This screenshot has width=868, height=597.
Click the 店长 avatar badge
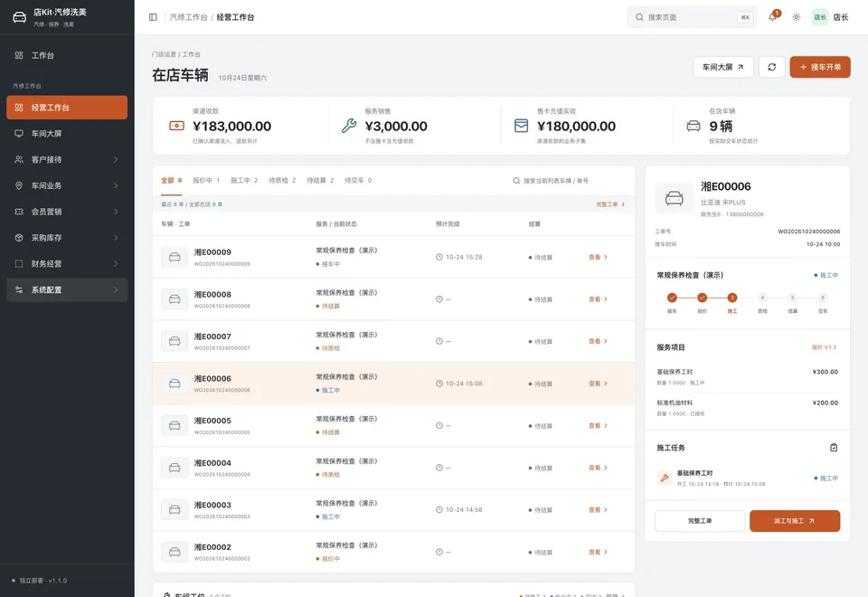819,17
